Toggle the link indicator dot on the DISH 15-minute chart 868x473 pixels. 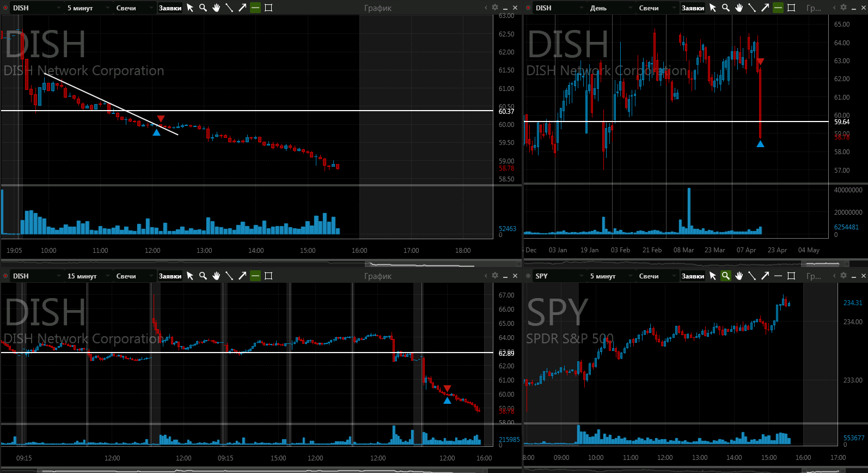5,276
